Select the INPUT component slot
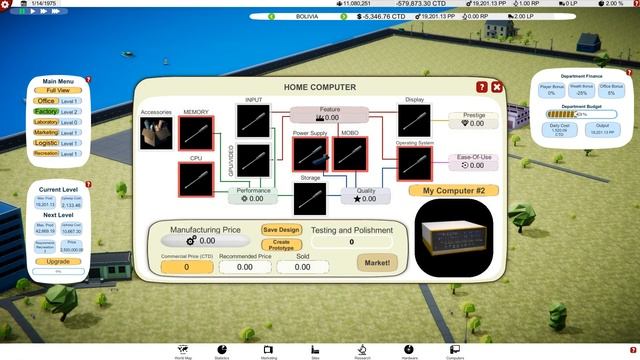The width and height of the screenshot is (640, 360). [x=253, y=121]
